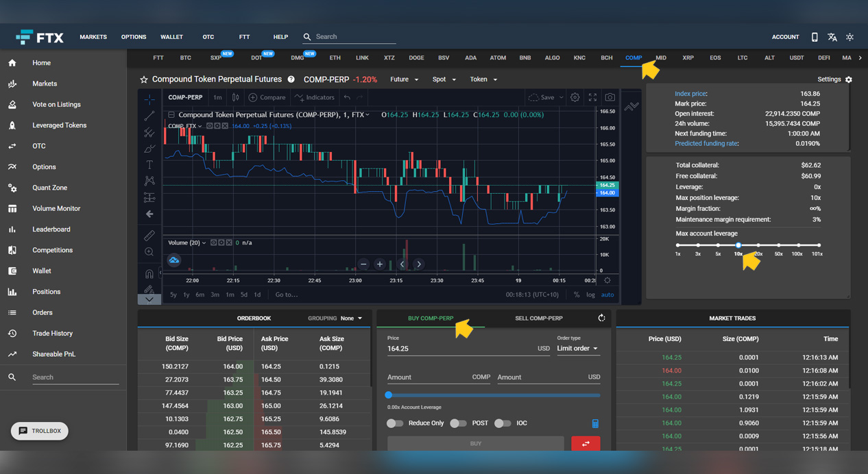
Task: Click the Price input field
Action: pos(459,349)
